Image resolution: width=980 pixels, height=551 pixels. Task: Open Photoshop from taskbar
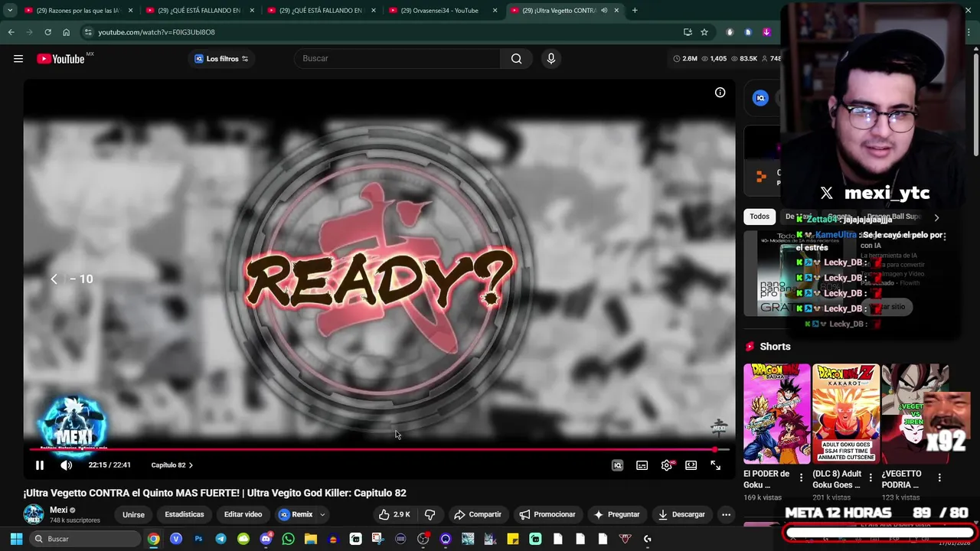pos(198,539)
